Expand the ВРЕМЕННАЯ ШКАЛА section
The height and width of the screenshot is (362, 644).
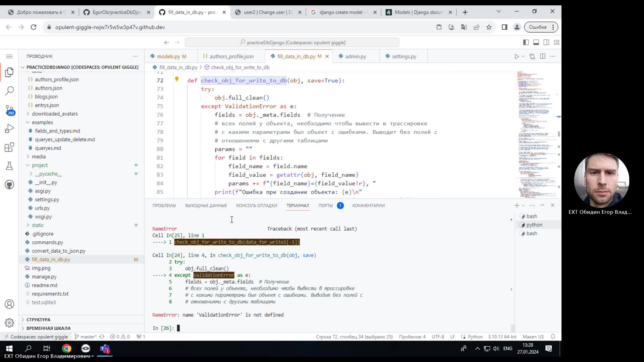[48, 328]
